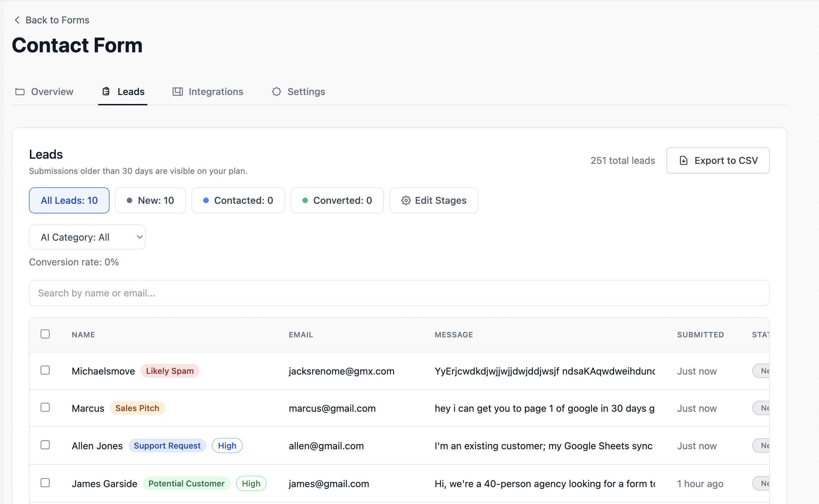Click email james@gmail.com

point(329,484)
